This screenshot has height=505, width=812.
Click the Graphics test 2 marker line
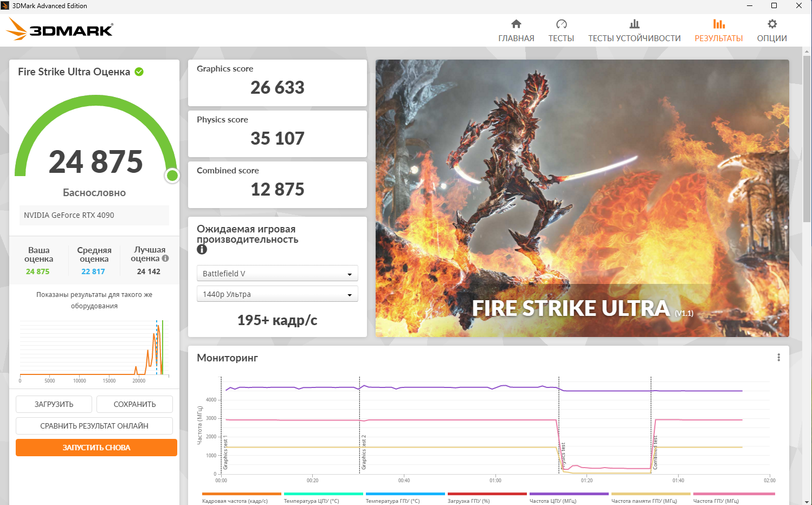coord(359,425)
